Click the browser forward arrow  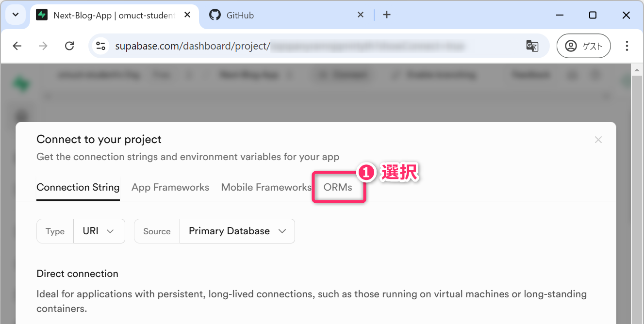(43, 46)
